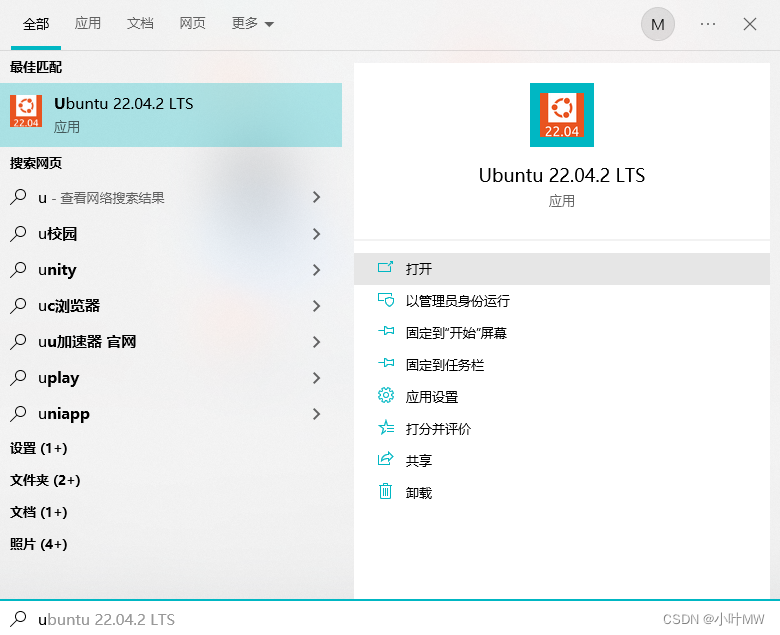Switch to the 网页 tab
Viewport: 780px width, 635px height.
pyautogui.click(x=192, y=23)
